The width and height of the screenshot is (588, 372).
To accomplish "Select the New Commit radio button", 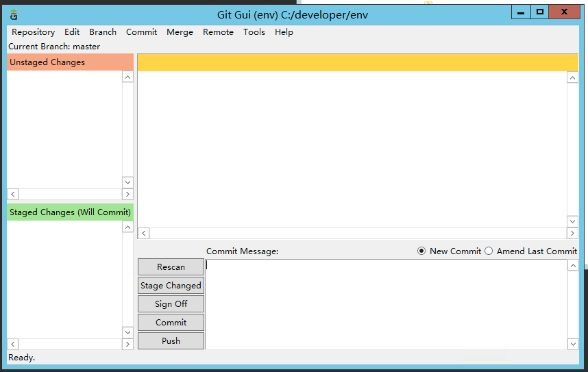I will [421, 251].
